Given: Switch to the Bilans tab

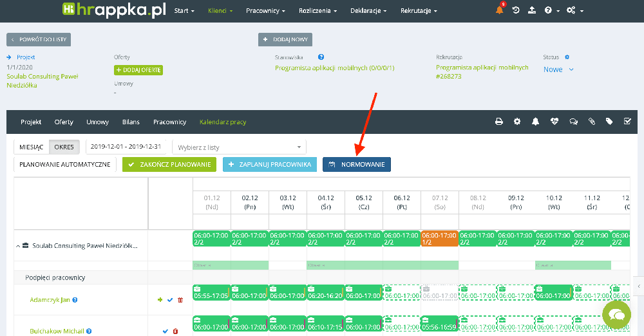Looking at the screenshot, I should pyautogui.click(x=131, y=122).
